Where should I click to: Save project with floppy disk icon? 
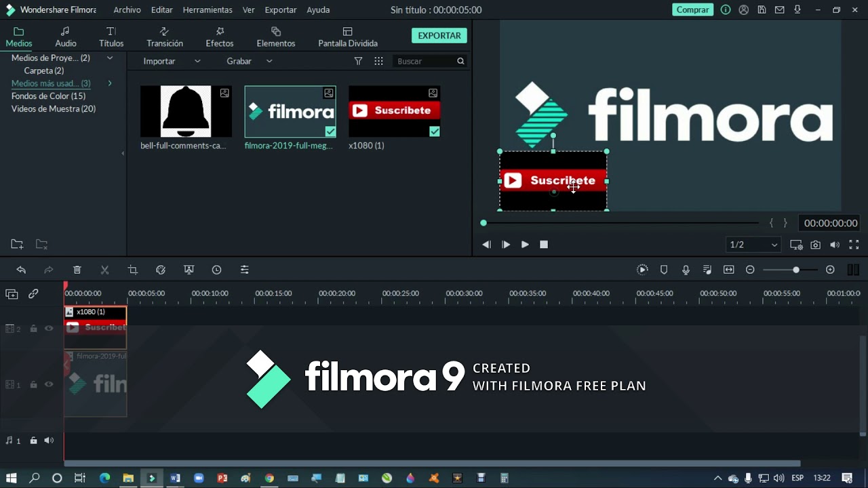[x=762, y=10]
